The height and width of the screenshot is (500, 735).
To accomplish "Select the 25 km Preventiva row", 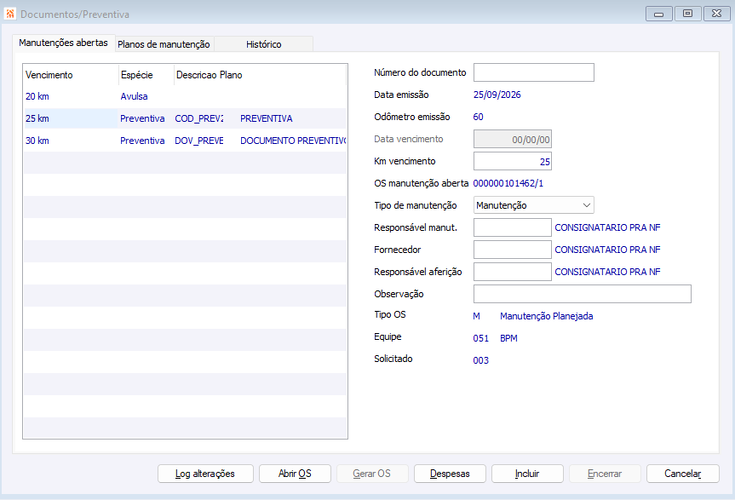I will point(185,119).
